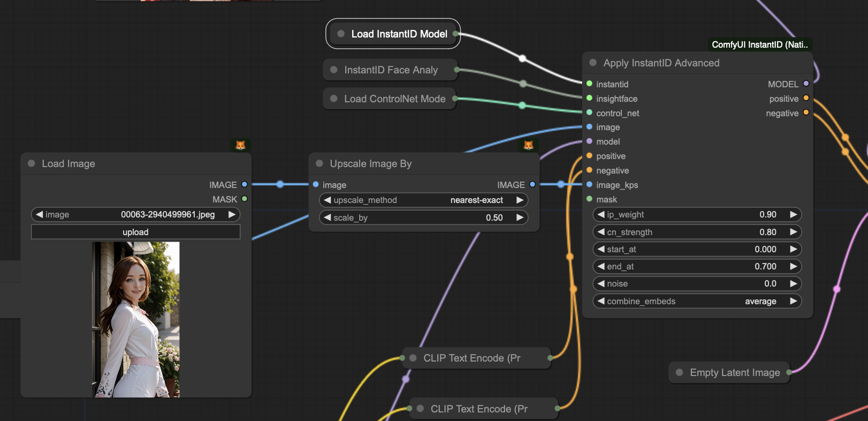Viewport: 868px width, 421px height.
Task: Collapse the Load Image node via its title dot
Action: click(32, 163)
